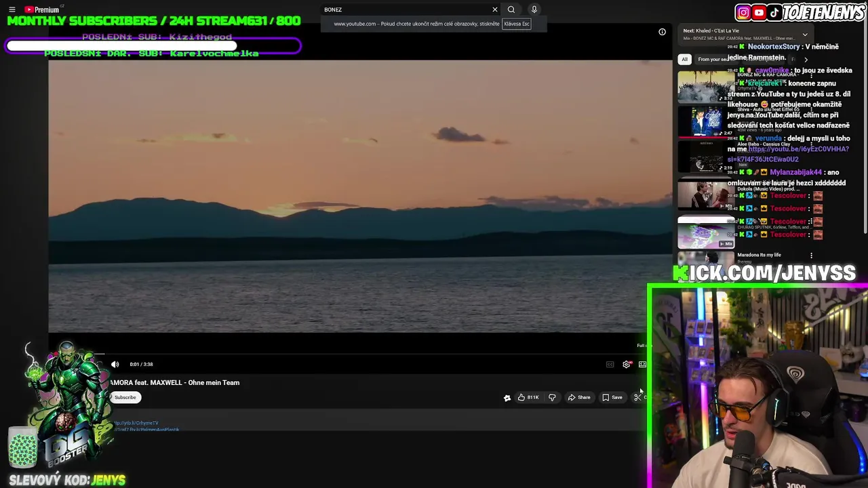The width and height of the screenshot is (868, 488).
Task: Dislike the video
Action: point(552,397)
